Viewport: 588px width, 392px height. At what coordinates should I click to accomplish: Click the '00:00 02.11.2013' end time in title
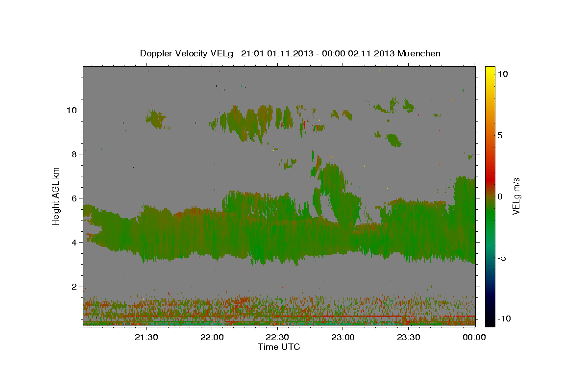click(358, 53)
